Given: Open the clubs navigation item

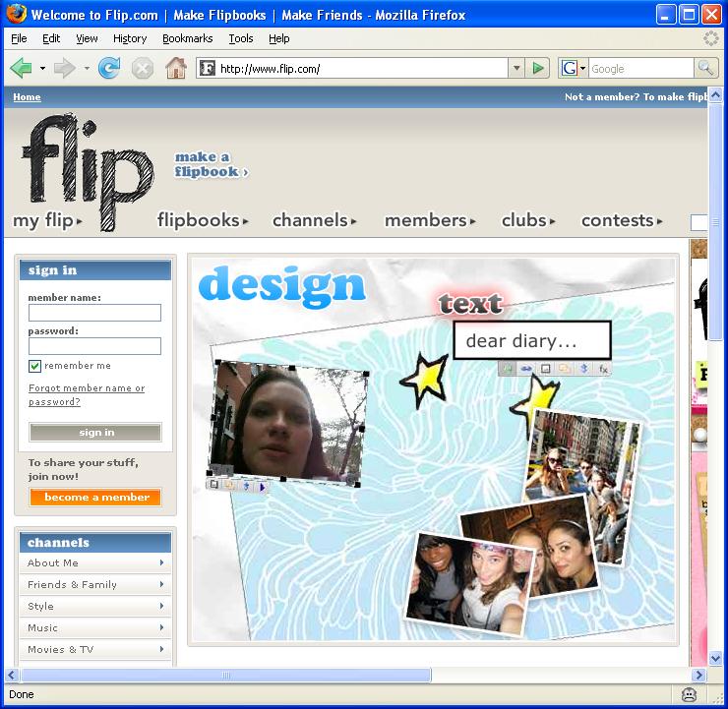Looking at the screenshot, I should click(528, 220).
